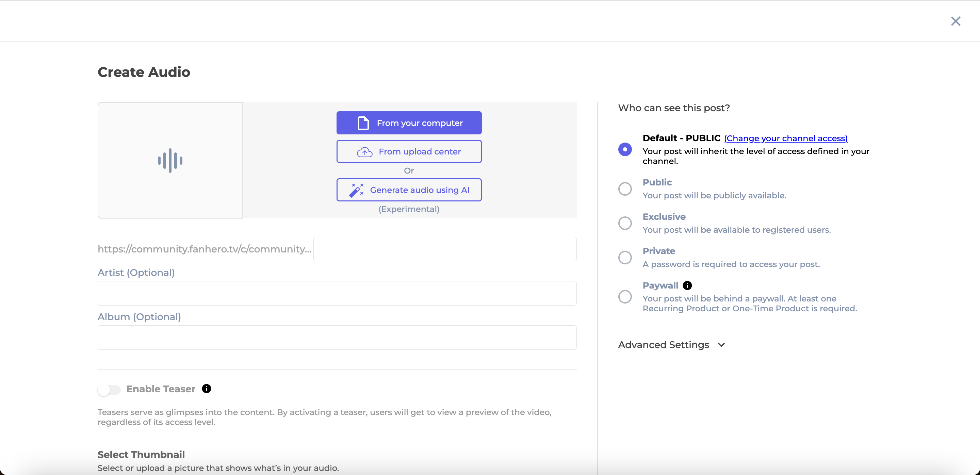Click Generate audio using AI button

[409, 190]
